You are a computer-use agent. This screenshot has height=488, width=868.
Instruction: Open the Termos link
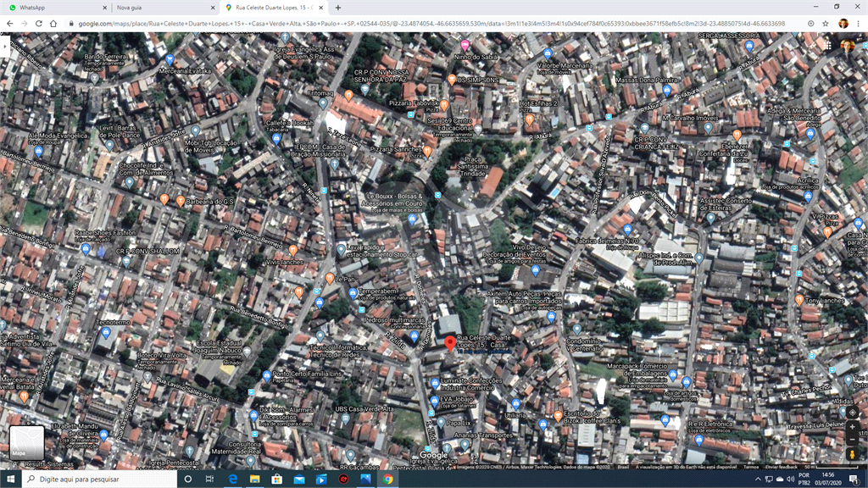751,467
